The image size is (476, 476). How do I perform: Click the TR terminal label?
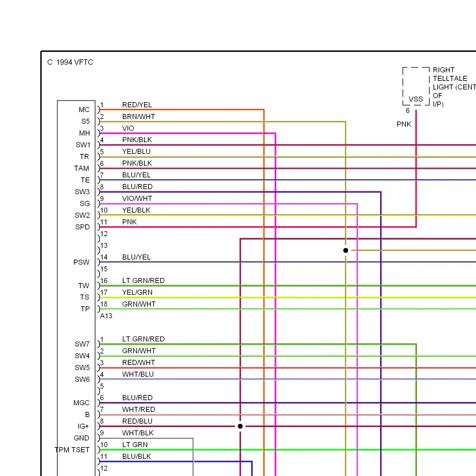coord(84,156)
